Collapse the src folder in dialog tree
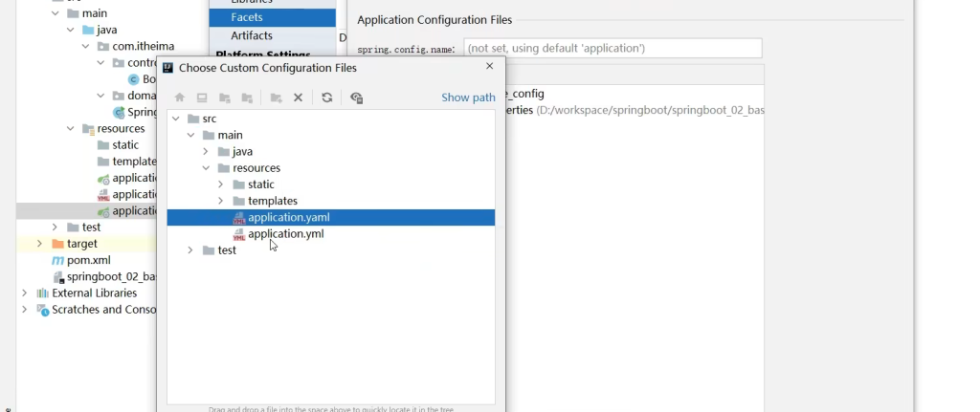The width and height of the screenshot is (980, 412). 175,119
